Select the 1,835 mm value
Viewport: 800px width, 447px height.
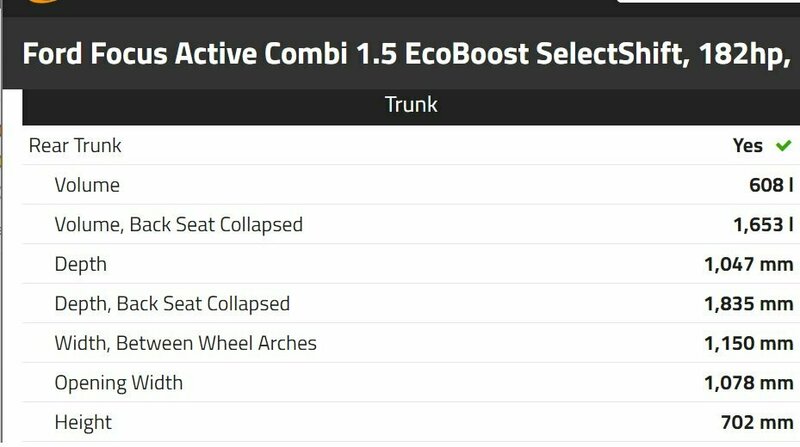748,304
